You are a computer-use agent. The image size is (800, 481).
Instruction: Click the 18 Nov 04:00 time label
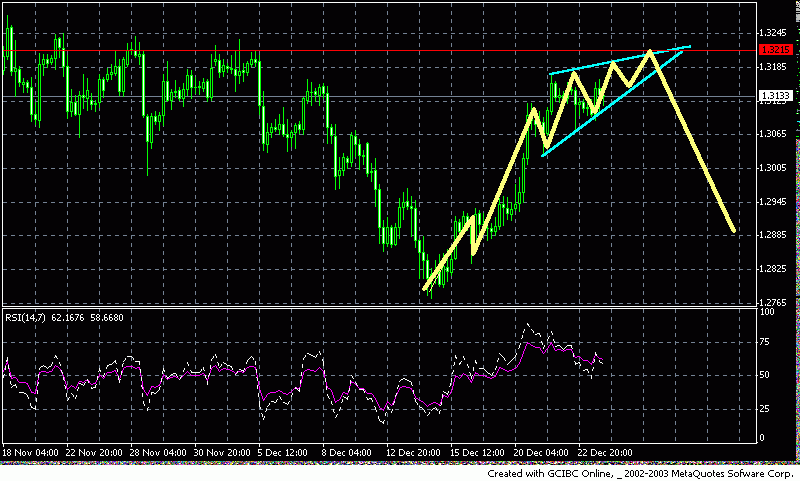(x=30, y=452)
